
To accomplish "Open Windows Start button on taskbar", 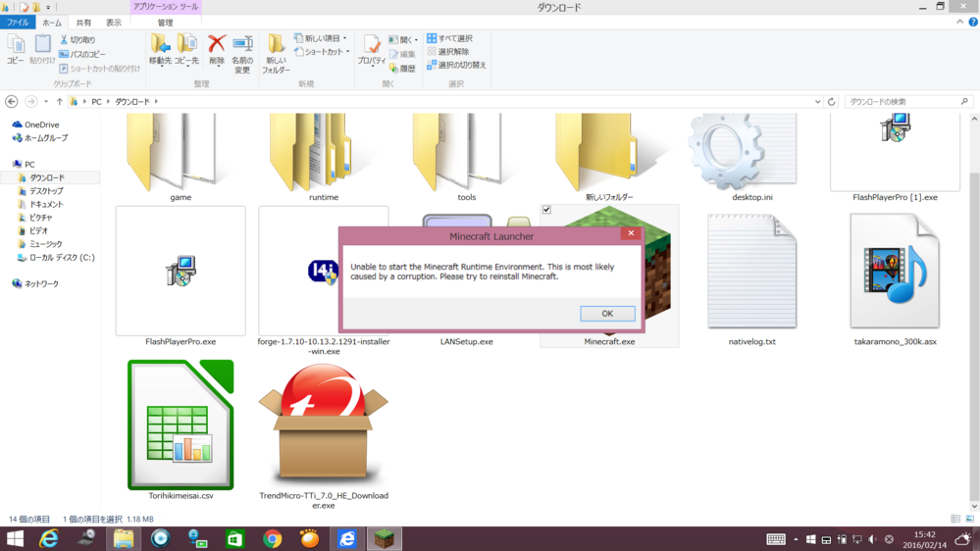I will pyautogui.click(x=15, y=538).
